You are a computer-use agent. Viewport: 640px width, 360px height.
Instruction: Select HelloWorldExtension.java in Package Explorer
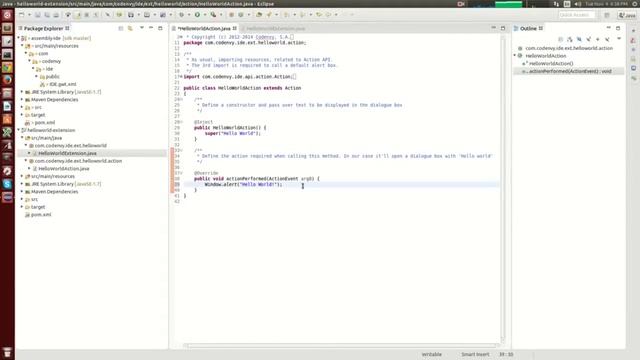pyautogui.click(x=67, y=153)
